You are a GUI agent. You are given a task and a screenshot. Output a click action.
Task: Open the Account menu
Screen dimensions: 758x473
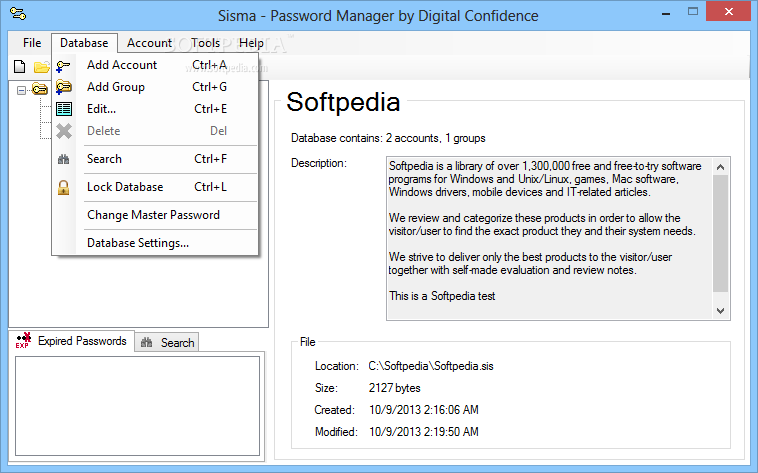(x=149, y=43)
